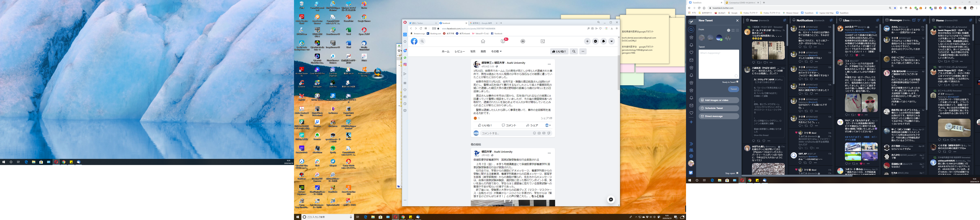Screen dimensions: 980x220
Task: Open 写真 tab on Facebook page
Action: click(x=473, y=51)
